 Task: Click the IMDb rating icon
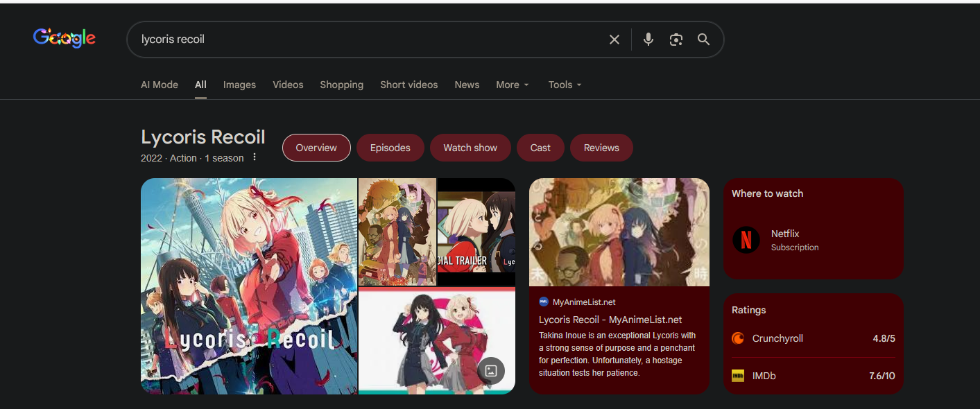738,376
